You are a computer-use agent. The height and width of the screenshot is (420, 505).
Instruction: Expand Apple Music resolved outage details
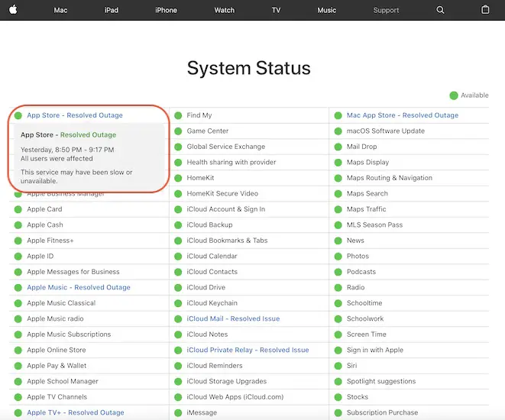(78, 288)
